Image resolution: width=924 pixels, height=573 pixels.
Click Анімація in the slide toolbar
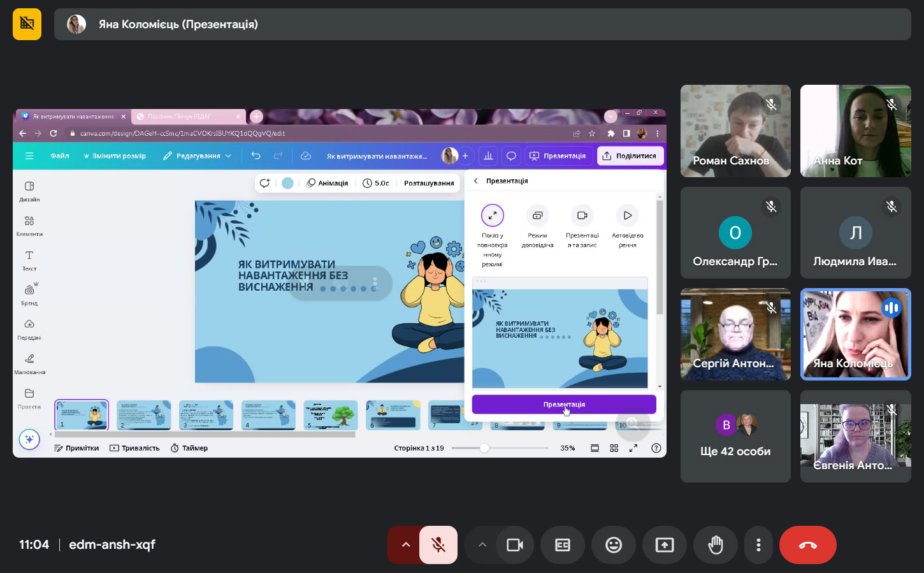tap(328, 183)
